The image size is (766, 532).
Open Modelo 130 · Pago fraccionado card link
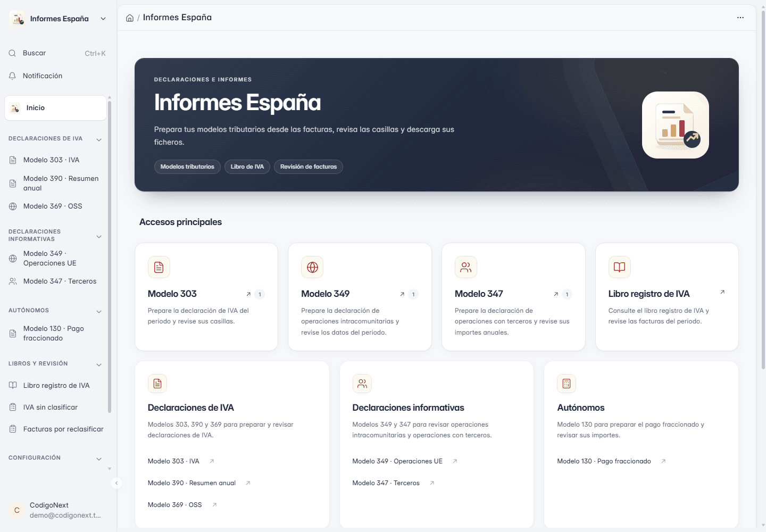(x=604, y=461)
